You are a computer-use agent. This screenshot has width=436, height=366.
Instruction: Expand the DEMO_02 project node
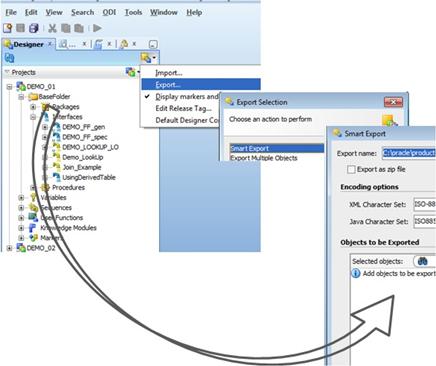[x=9, y=248]
